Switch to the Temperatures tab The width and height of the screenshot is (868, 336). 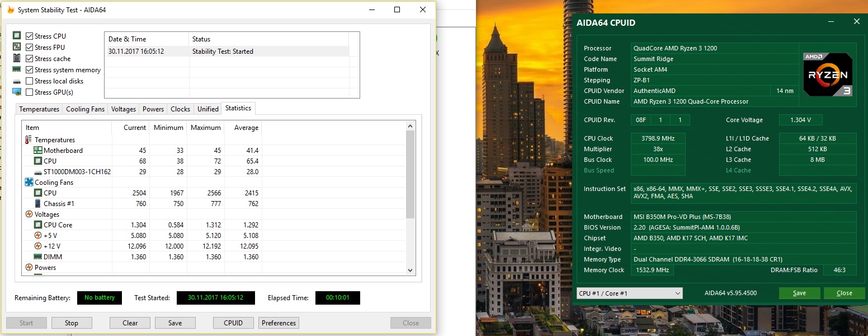[39, 109]
